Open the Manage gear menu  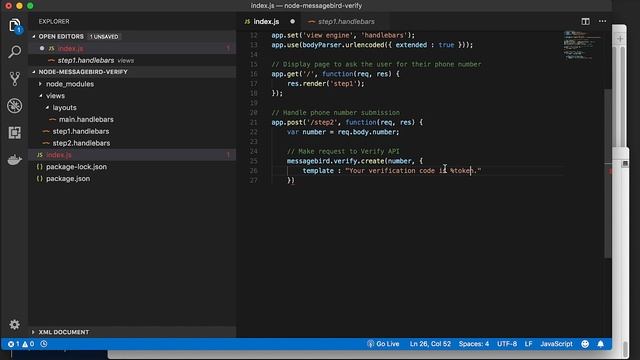click(15, 324)
